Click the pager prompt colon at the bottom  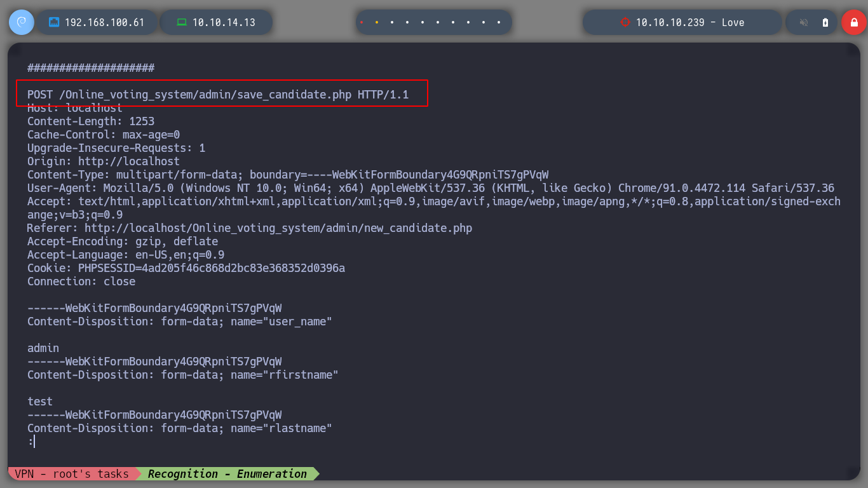click(x=31, y=442)
